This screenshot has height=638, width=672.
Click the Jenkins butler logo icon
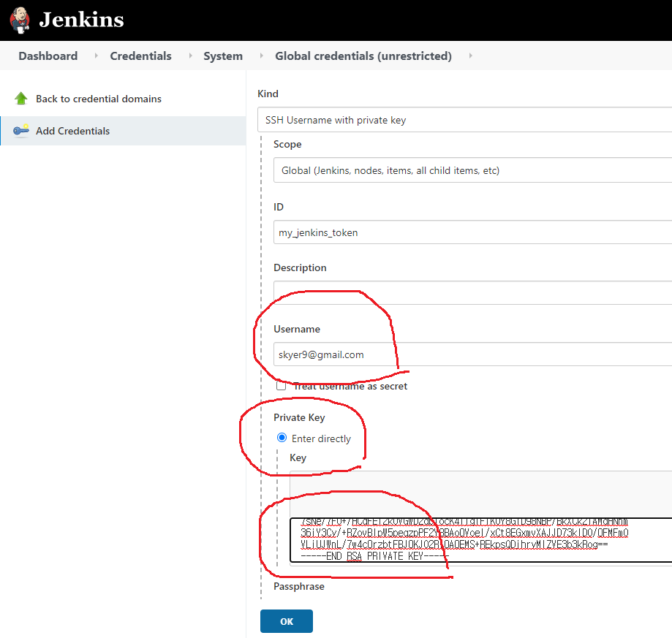tap(20, 20)
